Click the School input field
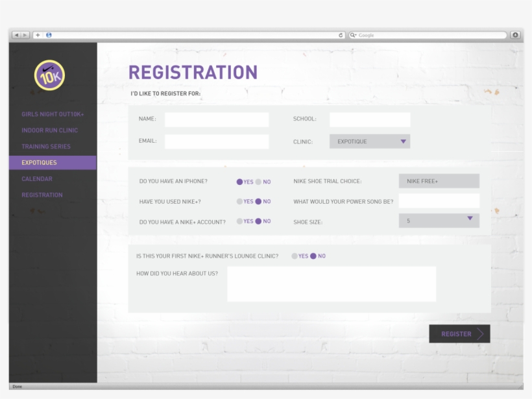532x399 pixels. click(x=370, y=120)
